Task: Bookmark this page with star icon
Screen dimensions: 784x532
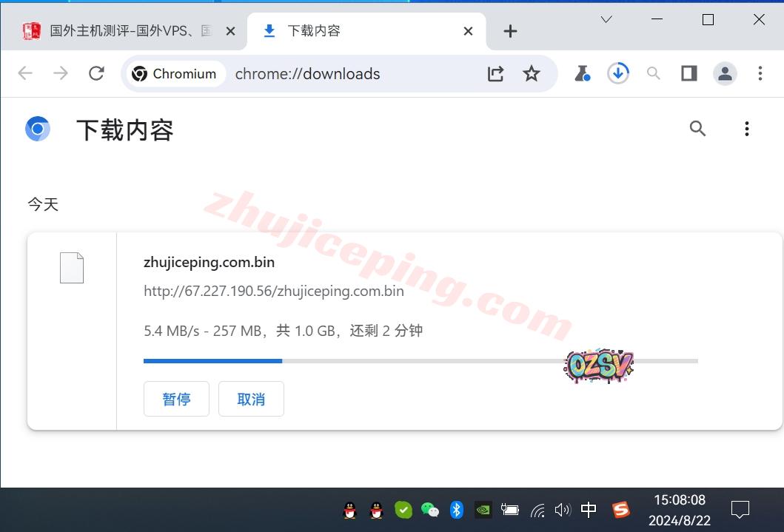Action: click(x=532, y=73)
